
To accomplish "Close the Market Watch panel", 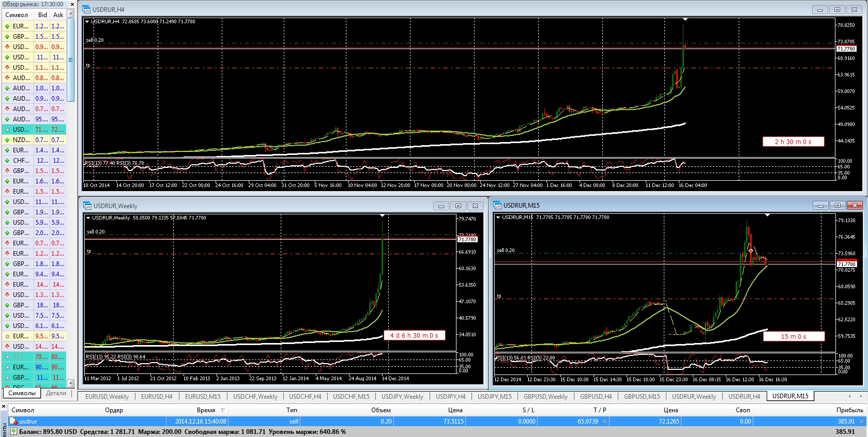I will [x=72, y=4].
